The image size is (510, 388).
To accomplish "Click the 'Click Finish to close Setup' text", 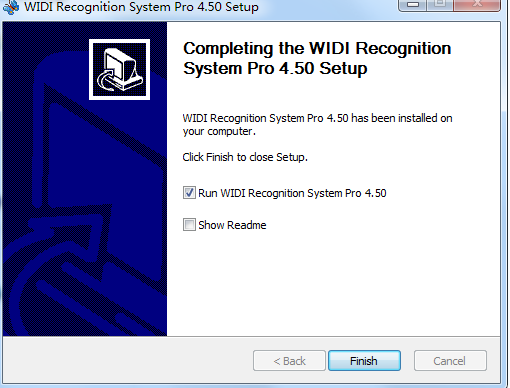I will pyautogui.click(x=245, y=157).
